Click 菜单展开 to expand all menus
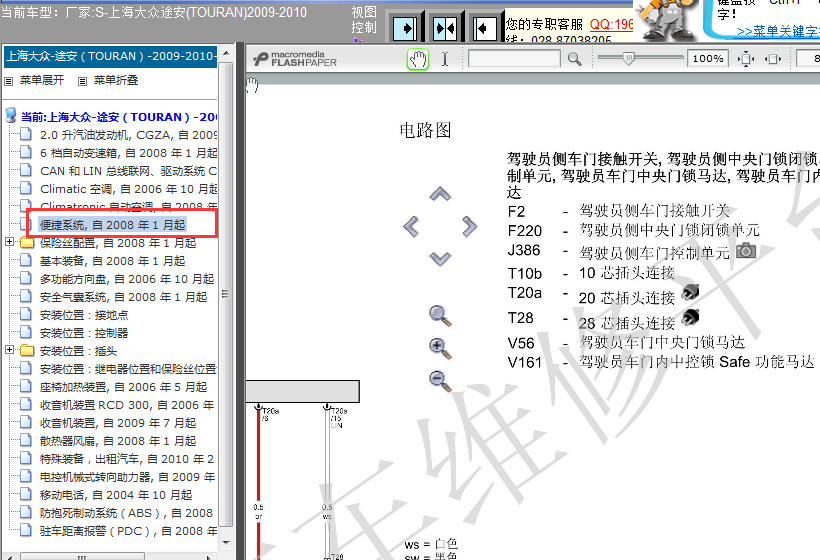This screenshot has width=820, height=560. click(x=42, y=80)
